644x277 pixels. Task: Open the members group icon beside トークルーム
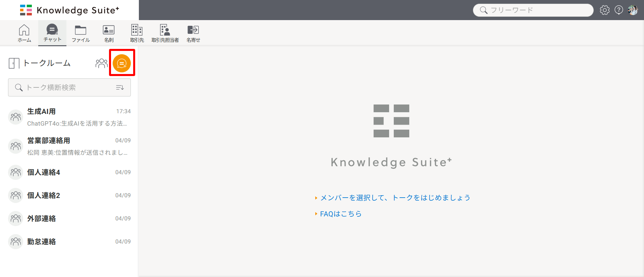point(101,63)
